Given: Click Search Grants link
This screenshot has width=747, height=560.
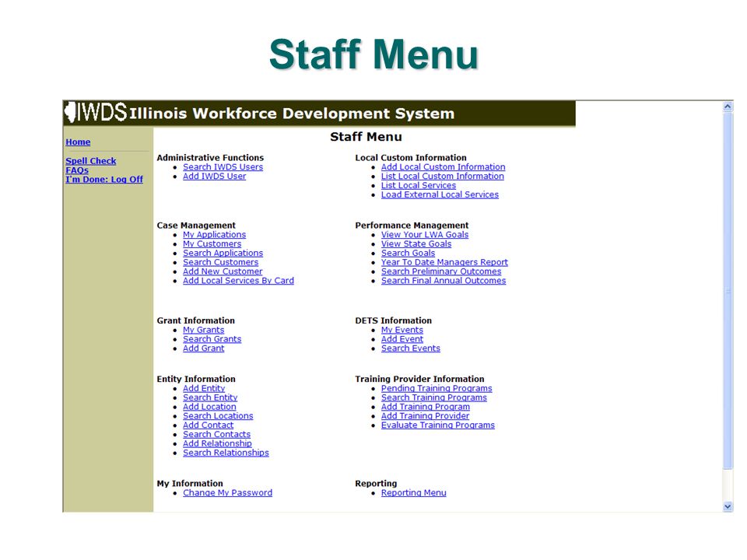Looking at the screenshot, I should 212,339.
